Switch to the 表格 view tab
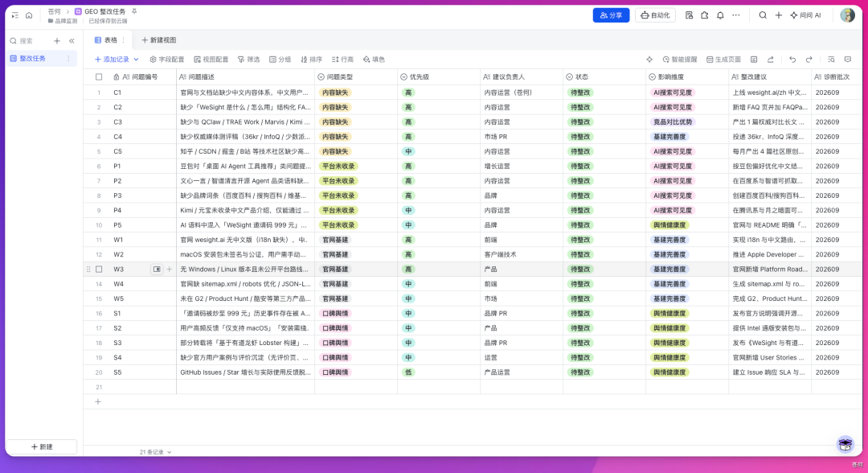868x473 pixels. (106, 40)
